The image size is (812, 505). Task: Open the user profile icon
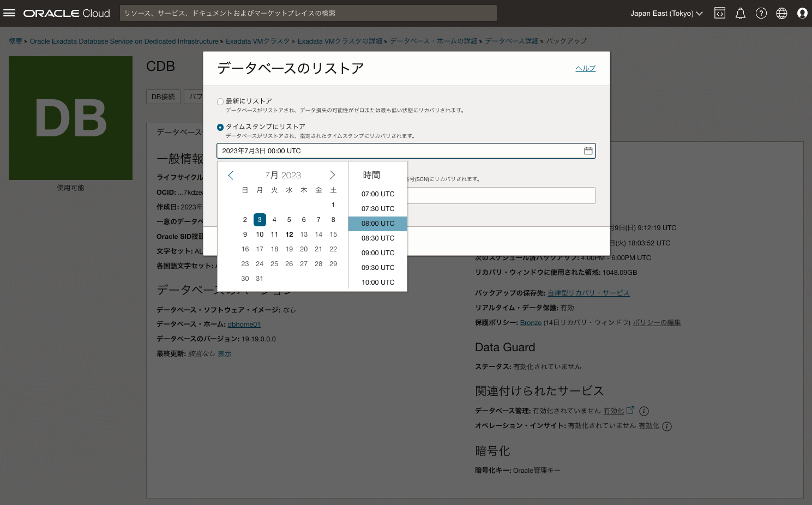(x=802, y=13)
